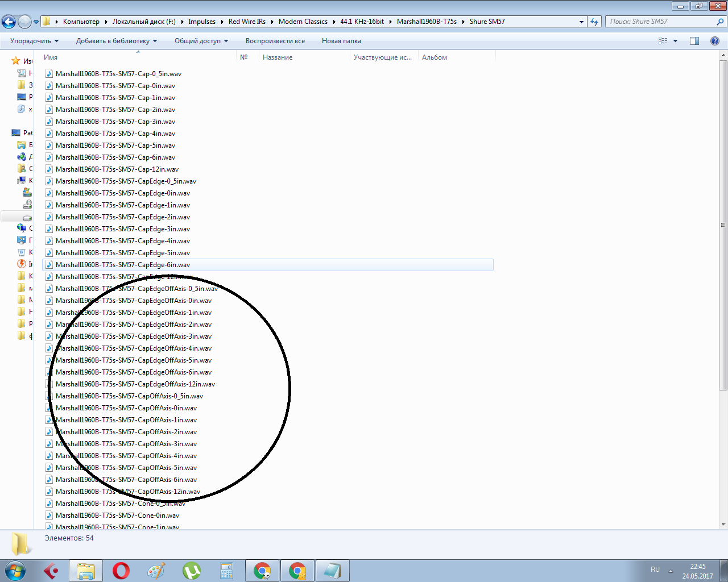The image size is (728, 582).
Task: Click audio file icon of CapOffAxis-6in.wav
Action: [49, 480]
